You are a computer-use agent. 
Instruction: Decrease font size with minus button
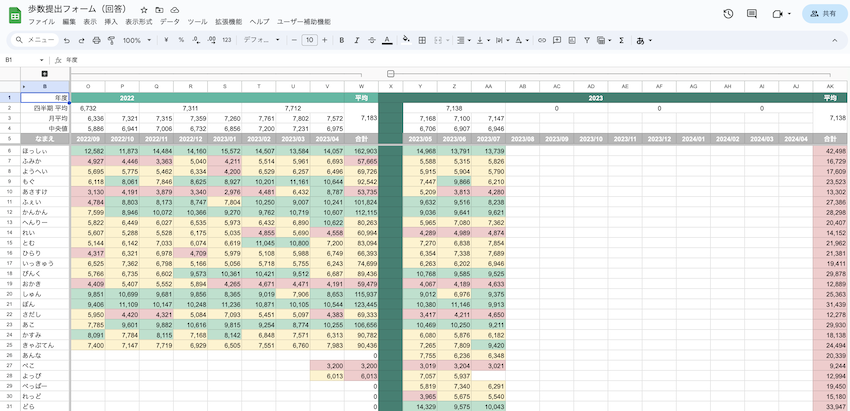click(x=294, y=40)
